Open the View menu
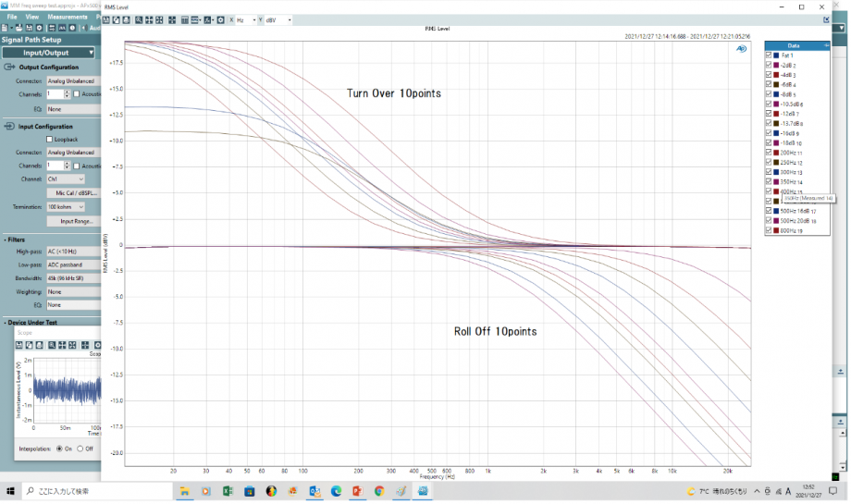The width and height of the screenshot is (851, 504). pos(32,17)
